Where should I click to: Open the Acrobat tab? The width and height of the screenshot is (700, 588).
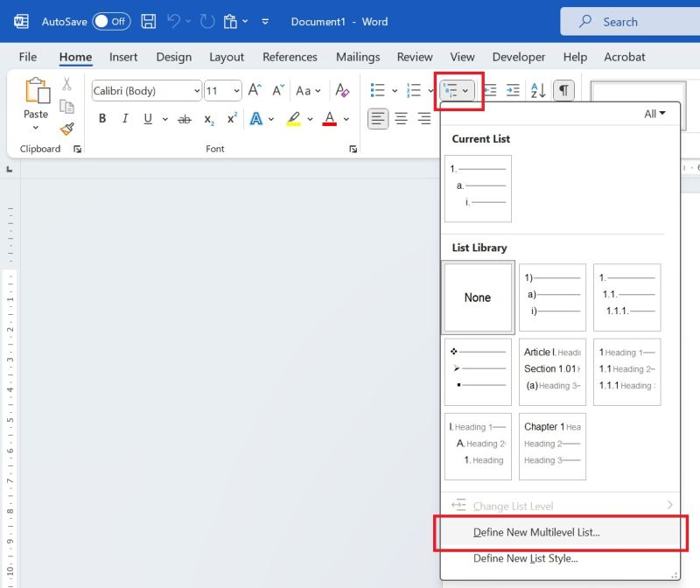(x=624, y=57)
